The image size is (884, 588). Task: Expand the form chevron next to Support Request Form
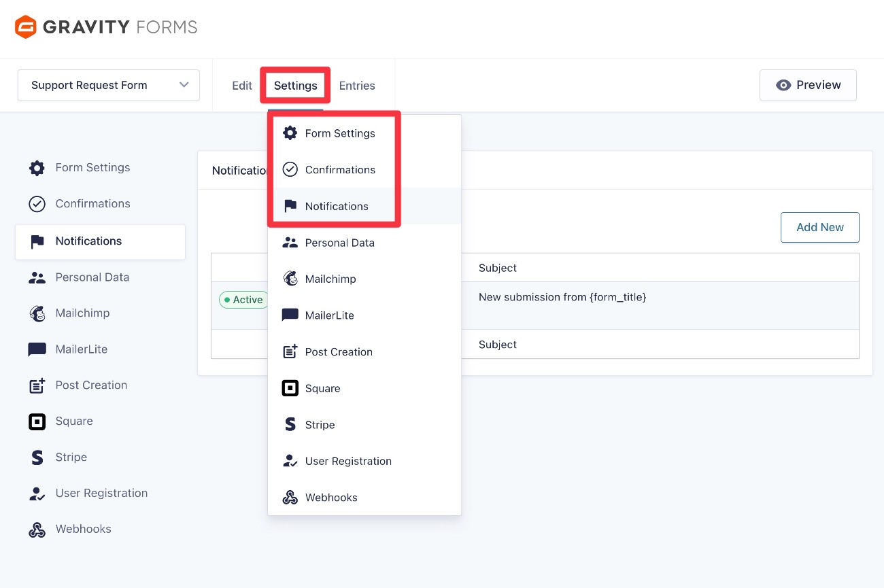[184, 85]
